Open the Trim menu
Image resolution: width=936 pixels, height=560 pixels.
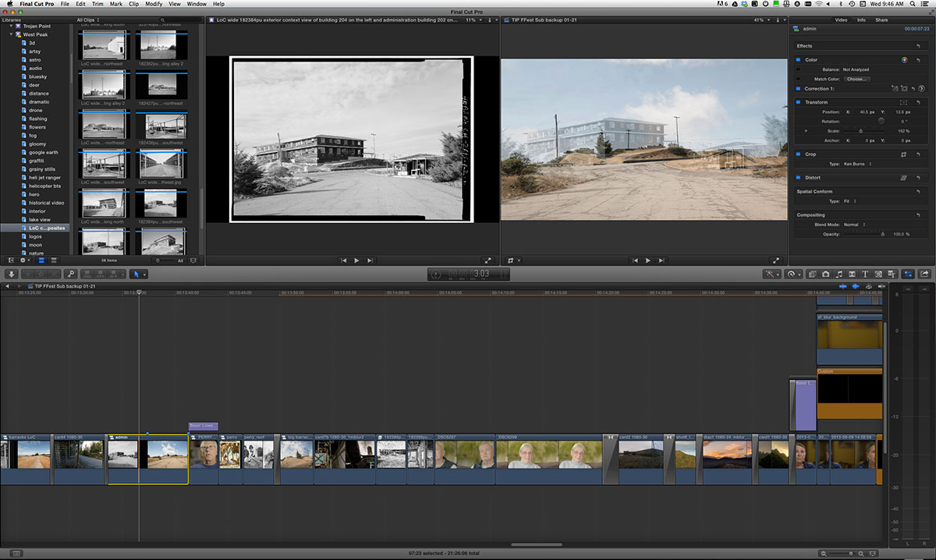click(97, 4)
